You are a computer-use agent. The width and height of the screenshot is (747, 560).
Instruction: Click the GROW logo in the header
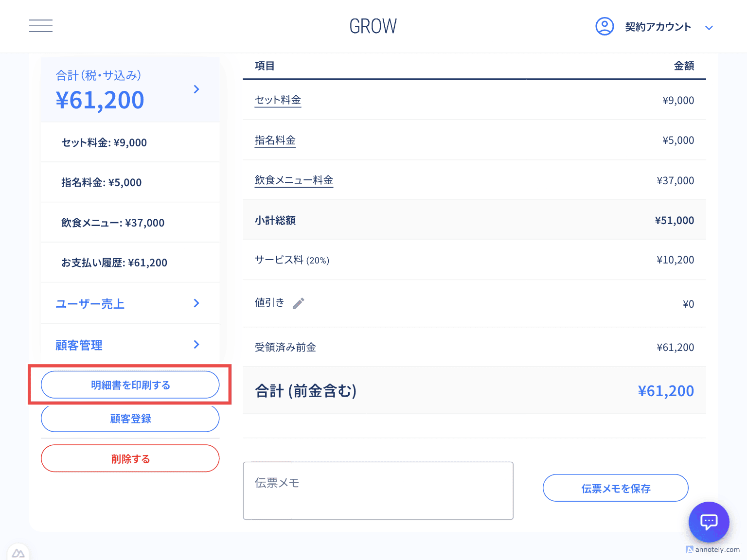373,26
